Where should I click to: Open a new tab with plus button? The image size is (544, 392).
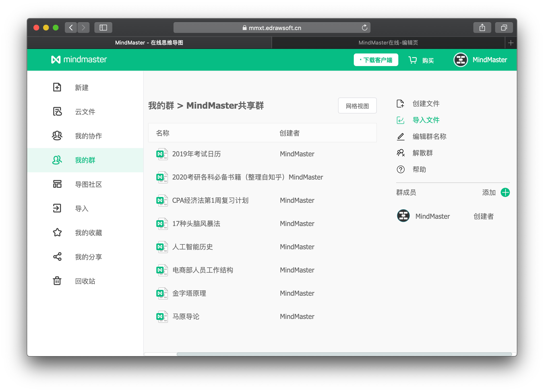(511, 43)
